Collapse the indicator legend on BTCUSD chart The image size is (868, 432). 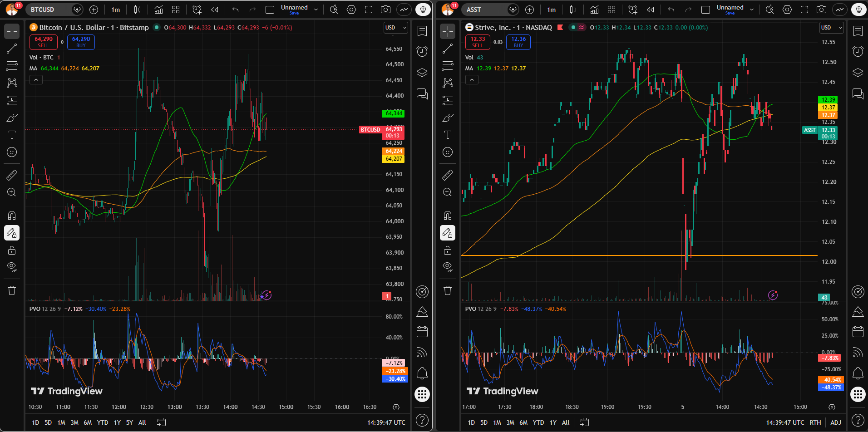[36, 80]
